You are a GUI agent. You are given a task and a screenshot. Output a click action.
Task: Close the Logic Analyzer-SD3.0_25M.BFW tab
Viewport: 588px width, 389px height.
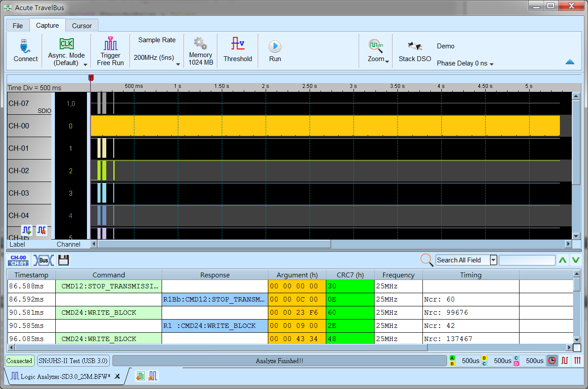click(x=117, y=377)
